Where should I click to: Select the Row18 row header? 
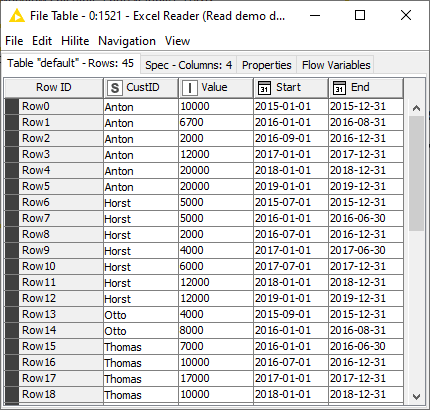54,395
